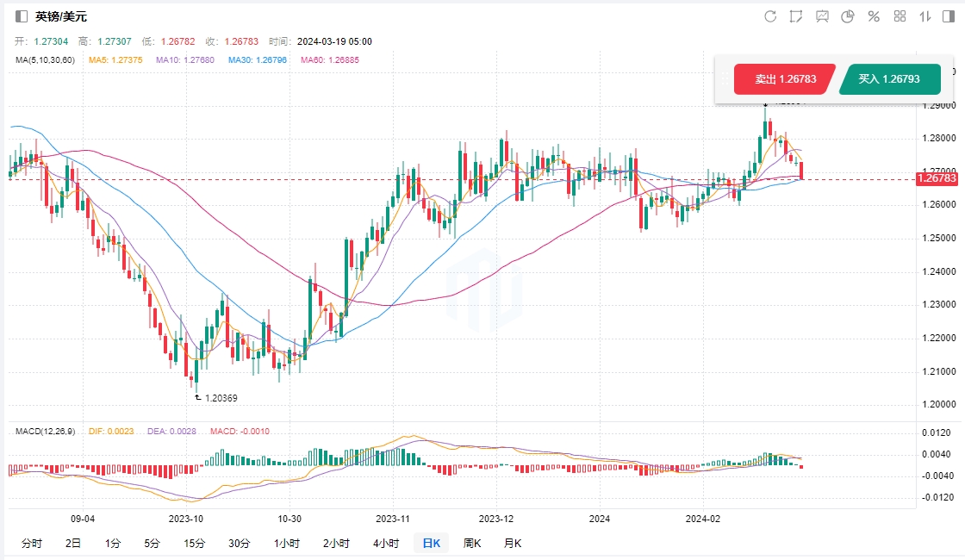The width and height of the screenshot is (965, 560).
Task: Toggle the right side panel icon
Action: tap(949, 16)
